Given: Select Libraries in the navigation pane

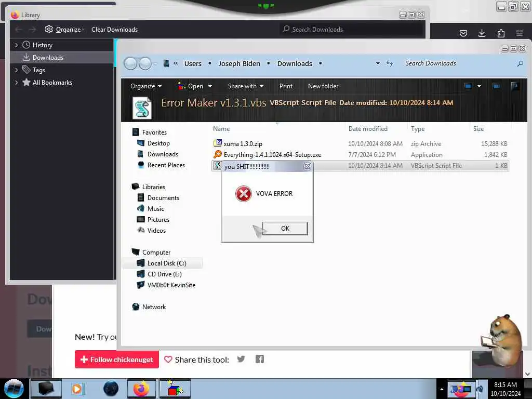Looking at the screenshot, I should (154, 187).
